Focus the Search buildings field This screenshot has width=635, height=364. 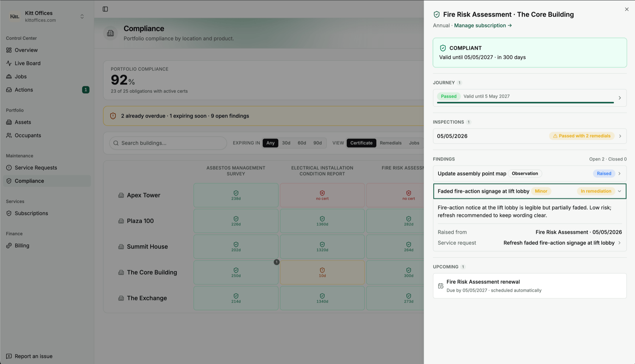tap(168, 143)
